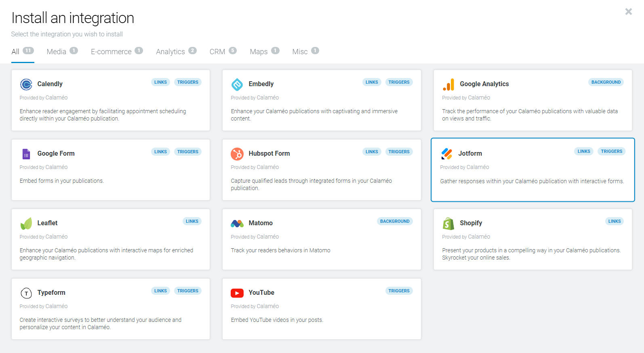Open the Jotform integration title
This screenshot has height=353, width=644.
pos(470,153)
